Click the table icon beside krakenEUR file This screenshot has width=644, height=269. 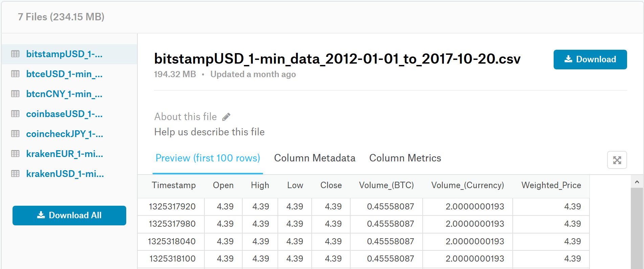pos(15,154)
